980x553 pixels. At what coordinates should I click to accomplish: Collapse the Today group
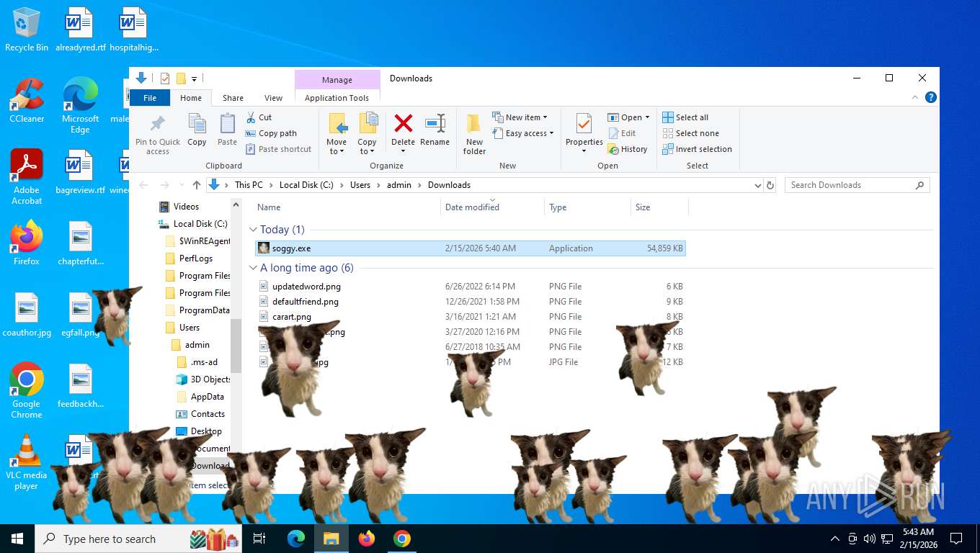[x=253, y=230]
